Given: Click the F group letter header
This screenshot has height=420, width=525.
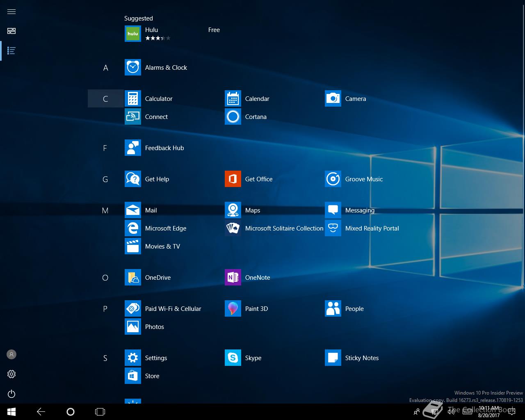Looking at the screenshot, I should pyautogui.click(x=105, y=148).
